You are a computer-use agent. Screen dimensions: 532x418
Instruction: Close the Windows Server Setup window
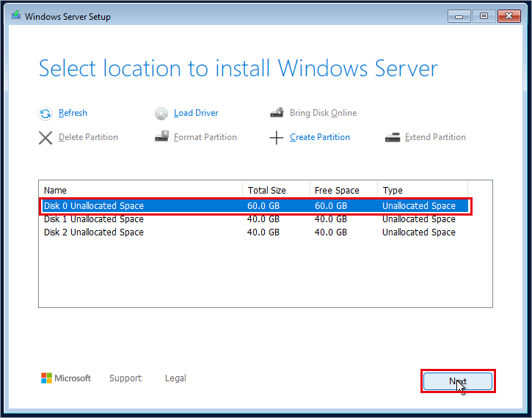point(509,16)
